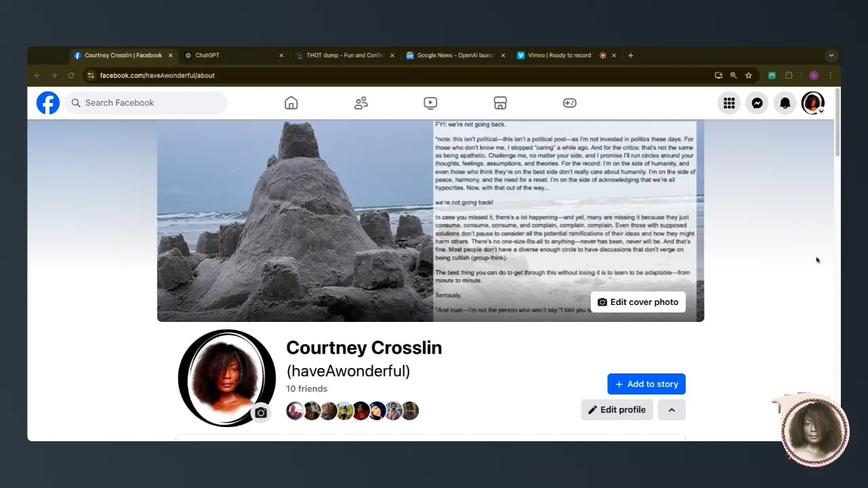Switch to the ChatGPT tab
Viewport: 868px width, 488px height.
231,56
